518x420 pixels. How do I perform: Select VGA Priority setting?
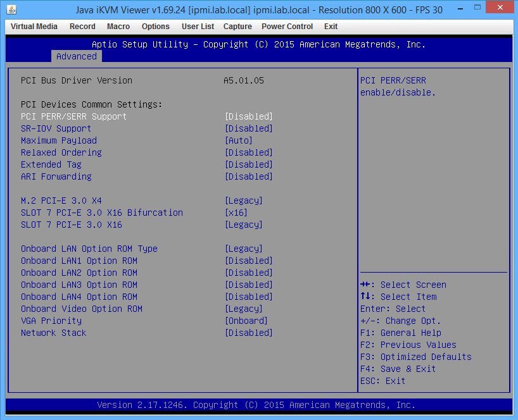point(51,321)
